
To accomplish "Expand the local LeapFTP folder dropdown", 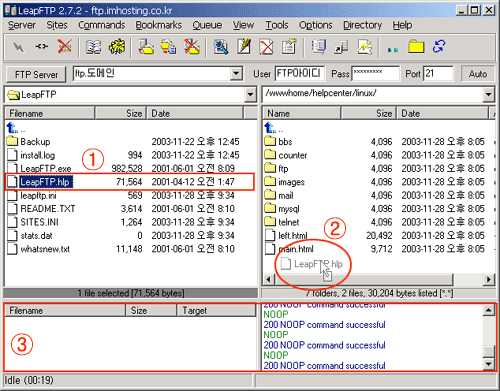I will (250, 95).
